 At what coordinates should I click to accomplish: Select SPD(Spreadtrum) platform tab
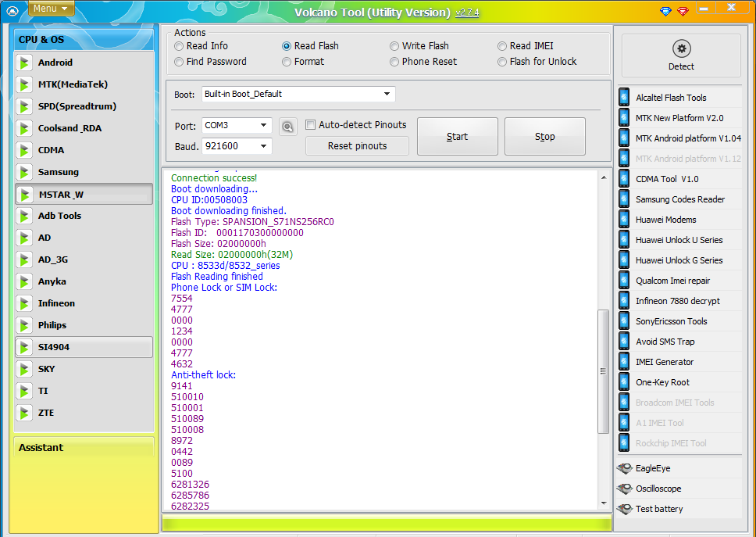84,106
